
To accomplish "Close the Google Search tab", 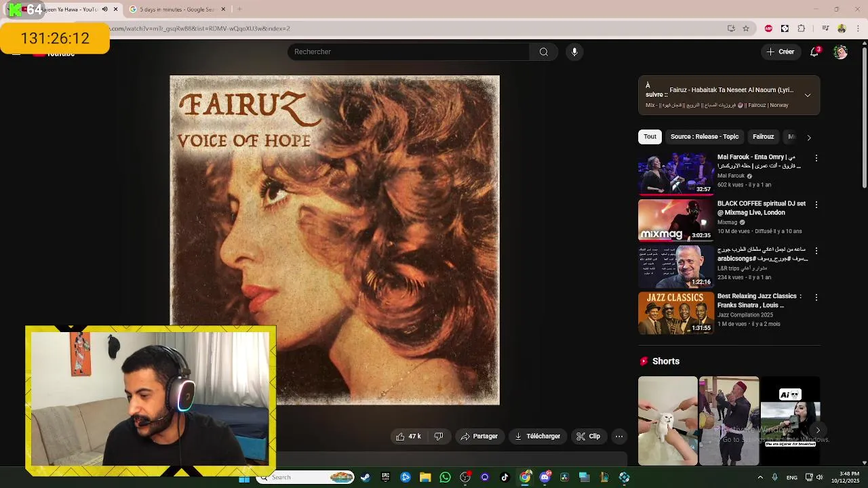I will [x=223, y=9].
